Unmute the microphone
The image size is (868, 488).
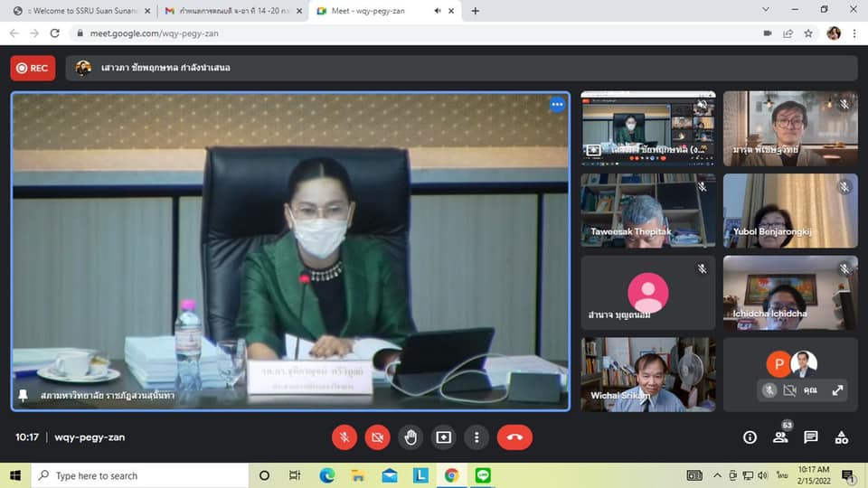point(344,437)
